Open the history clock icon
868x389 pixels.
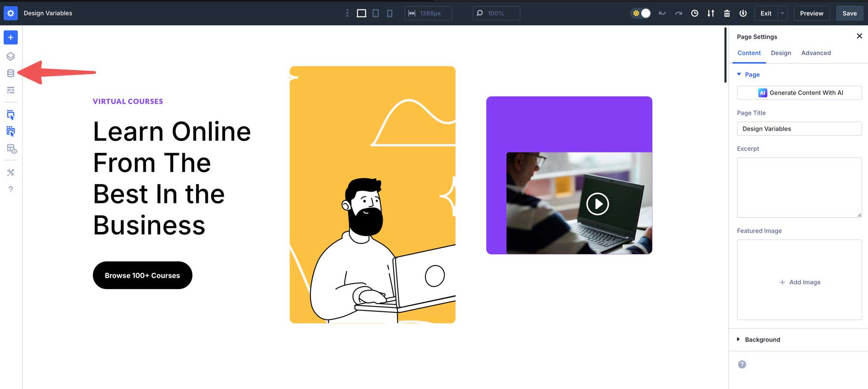(694, 13)
